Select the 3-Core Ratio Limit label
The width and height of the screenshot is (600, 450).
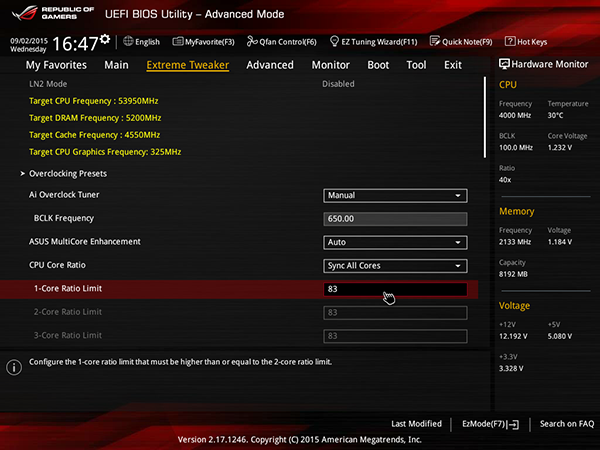point(68,335)
